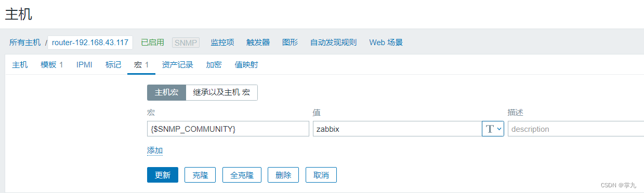Click the 克隆 button
This screenshot has width=644, height=193.
coord(200,175)
